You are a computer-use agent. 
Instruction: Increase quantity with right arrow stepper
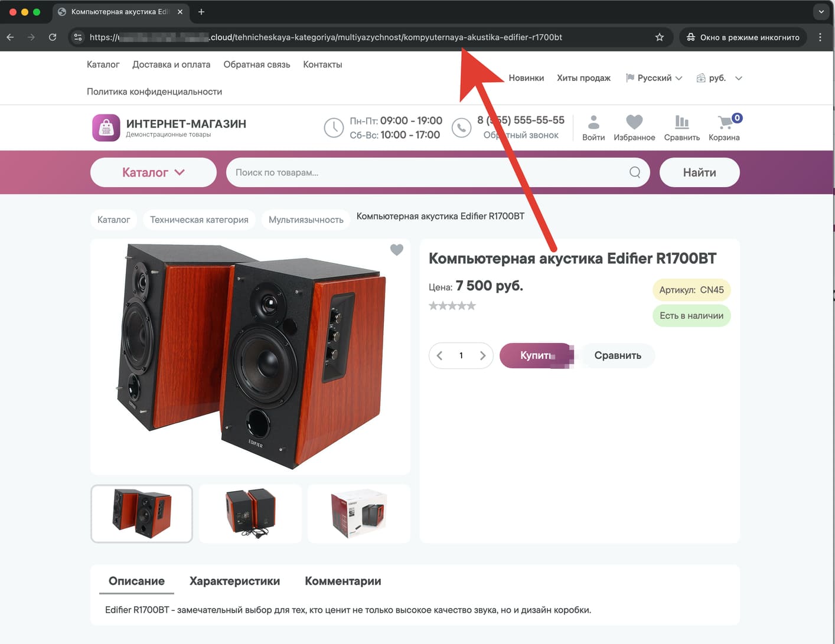482,355
